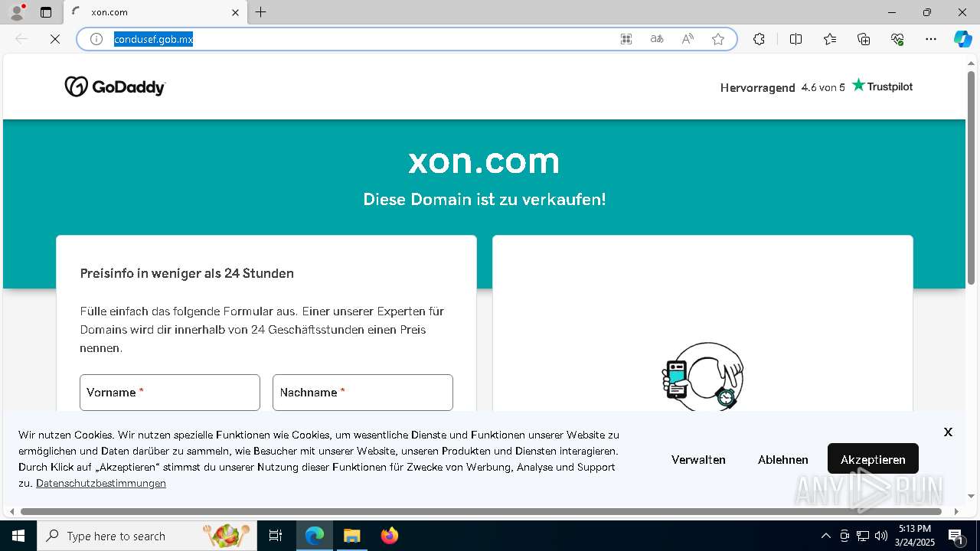Dismiss the cookie banner with X
The width and height of the screenshot is (980, 551).
948,432
